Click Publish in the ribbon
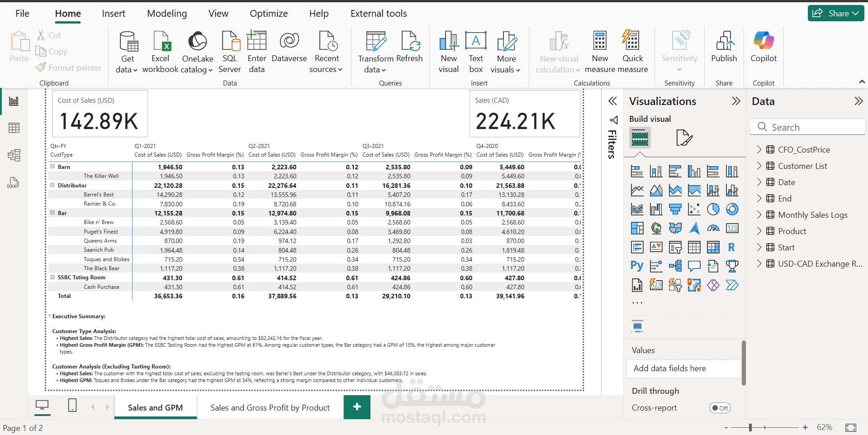 [724, 47]
